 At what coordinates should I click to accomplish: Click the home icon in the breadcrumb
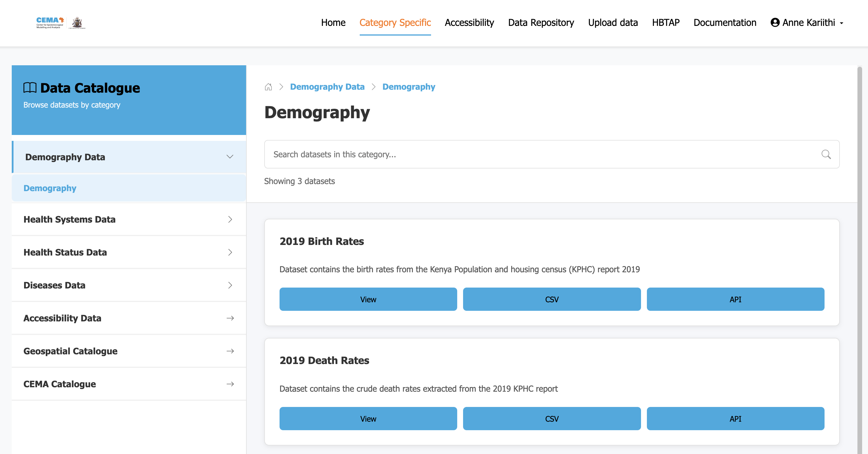pos(269,87)
